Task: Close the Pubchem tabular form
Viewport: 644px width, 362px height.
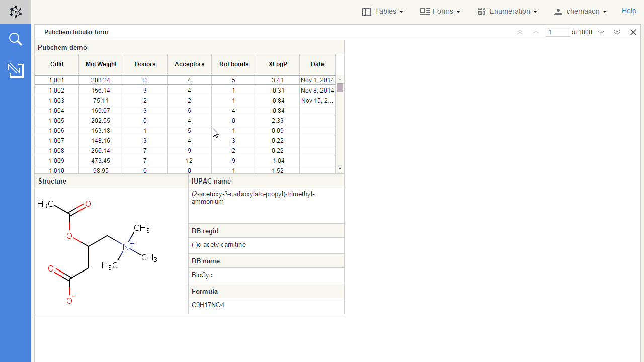Action: coord(633,32)
